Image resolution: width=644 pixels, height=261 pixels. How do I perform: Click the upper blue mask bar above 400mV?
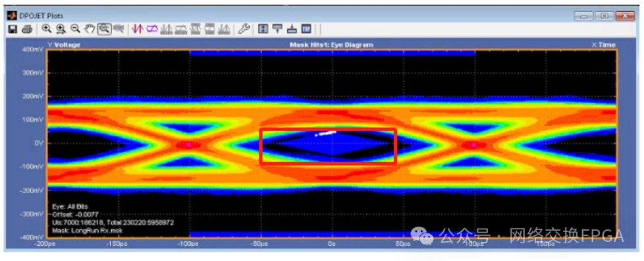332,53
